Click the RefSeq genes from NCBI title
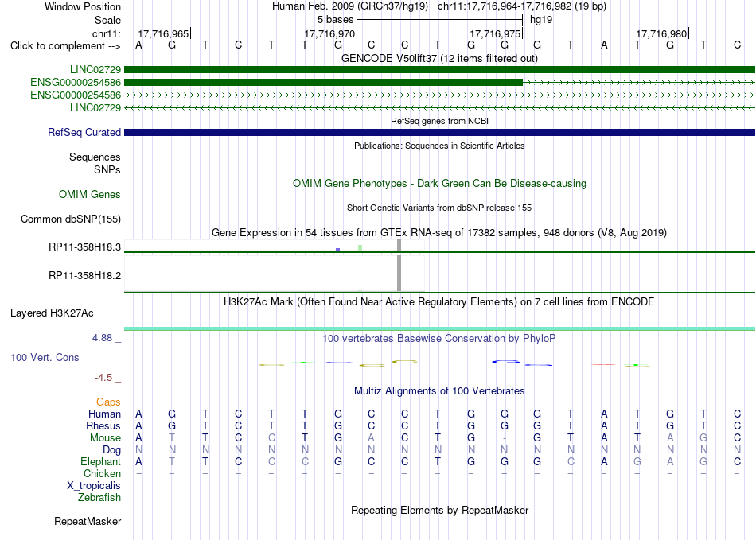The image size is (756, 540). point(439,121)
